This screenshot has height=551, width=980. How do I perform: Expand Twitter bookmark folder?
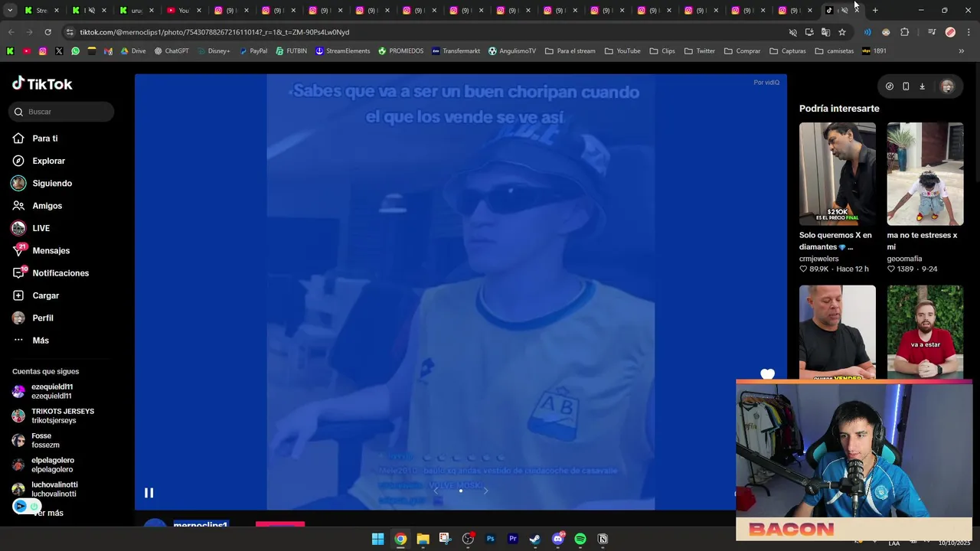point(699,51)
